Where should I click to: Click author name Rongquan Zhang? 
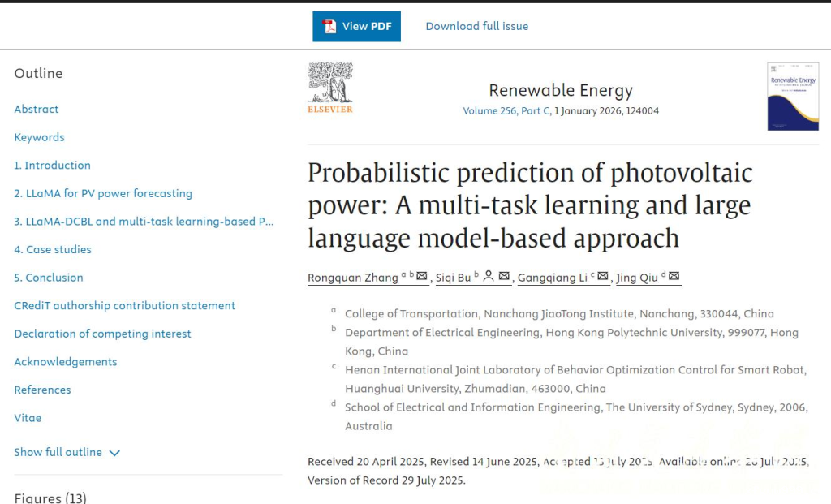352,278
